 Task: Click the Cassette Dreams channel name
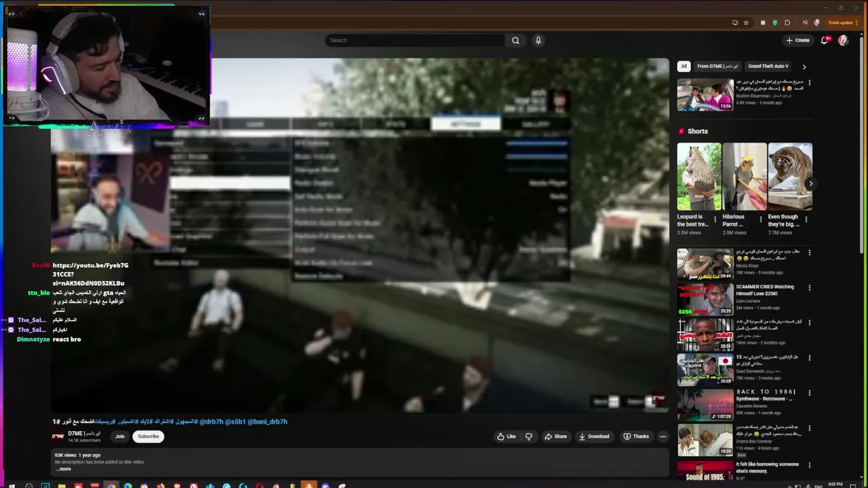point(751,406)
